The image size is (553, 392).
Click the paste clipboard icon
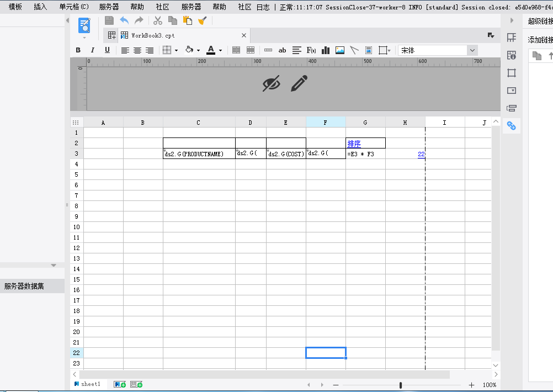coord(188,20)
